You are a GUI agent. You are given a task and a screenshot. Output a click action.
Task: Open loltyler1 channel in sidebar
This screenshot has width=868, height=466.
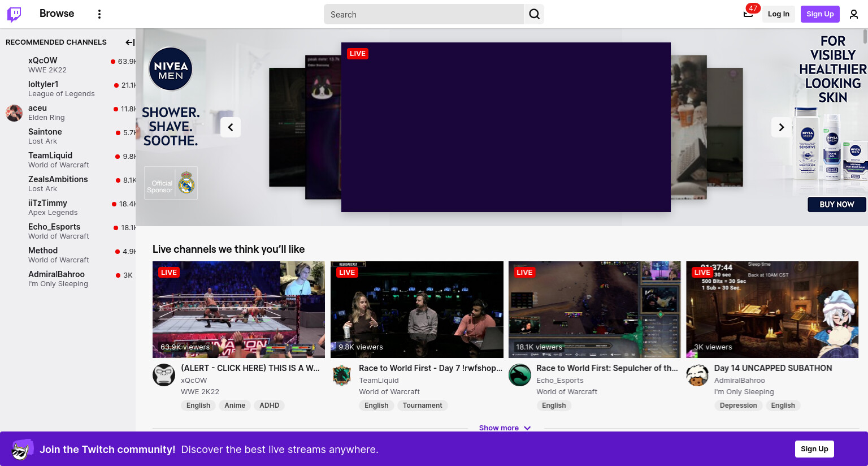pos(68,89)
